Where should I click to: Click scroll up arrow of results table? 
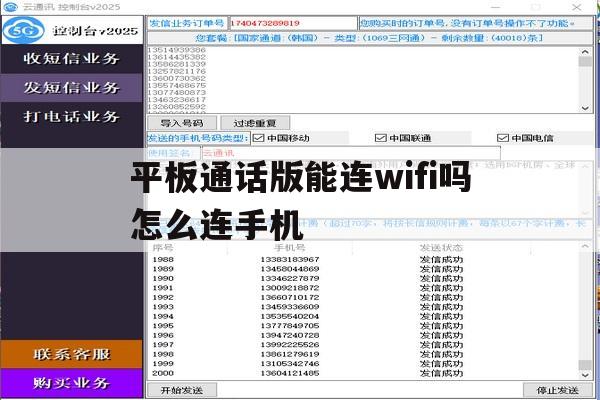click(x=585, y=247)
